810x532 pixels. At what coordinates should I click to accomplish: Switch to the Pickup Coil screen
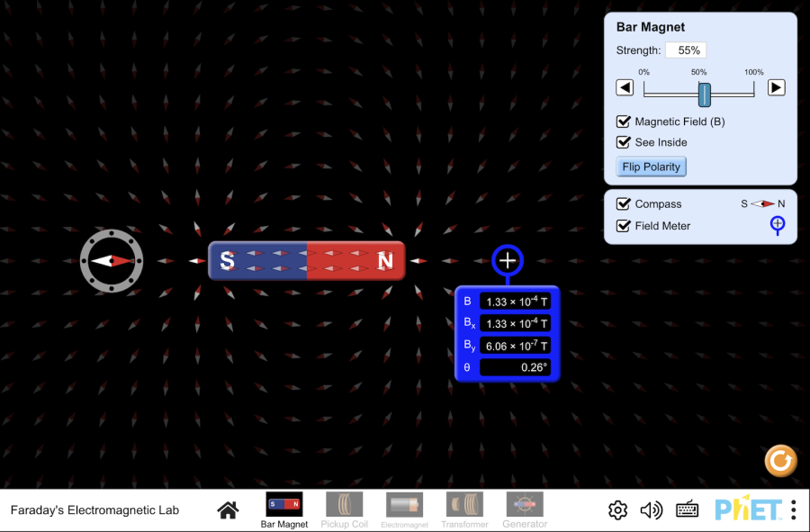345,509
